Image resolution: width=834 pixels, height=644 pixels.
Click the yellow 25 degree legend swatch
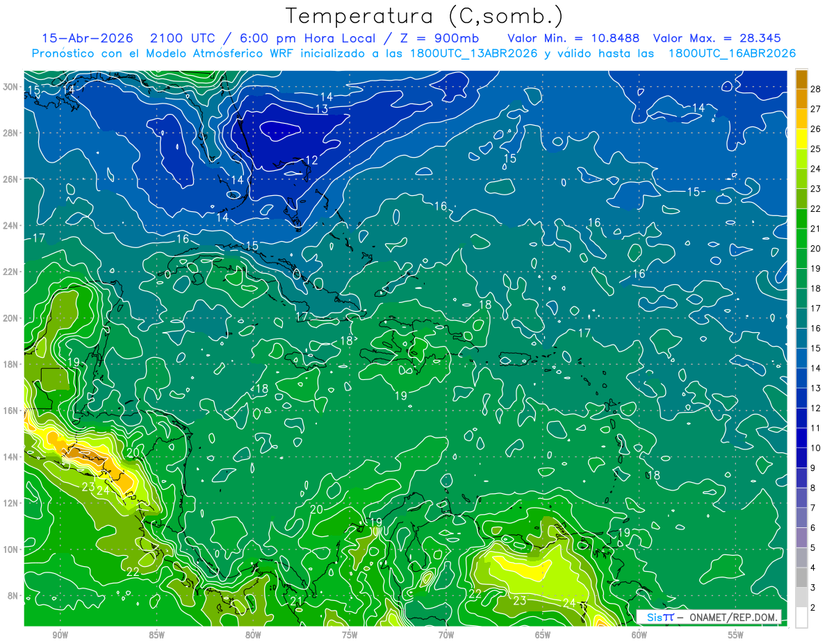coord(801,139)
